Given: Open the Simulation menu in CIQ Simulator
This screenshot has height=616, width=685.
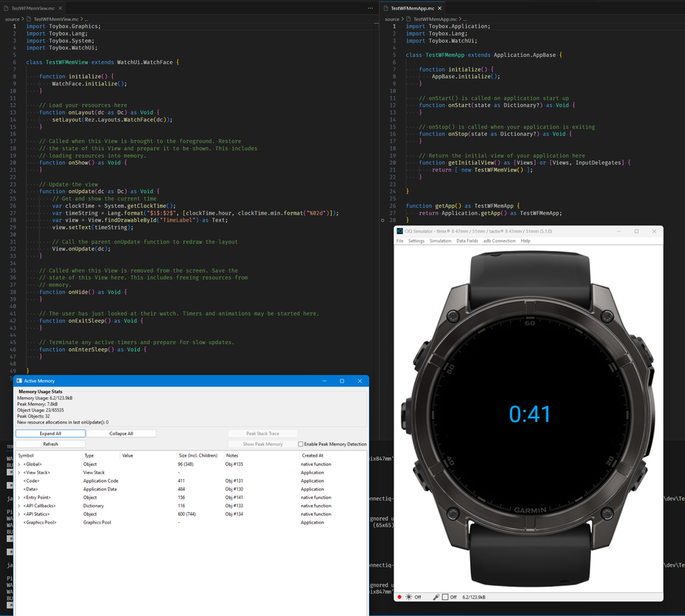Looking at the screenshot, I should pyautogui.click(x=440, y=240).
